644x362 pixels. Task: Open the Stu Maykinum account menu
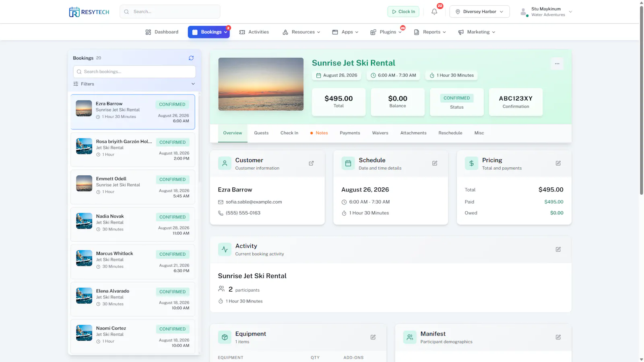pos(546,12)
